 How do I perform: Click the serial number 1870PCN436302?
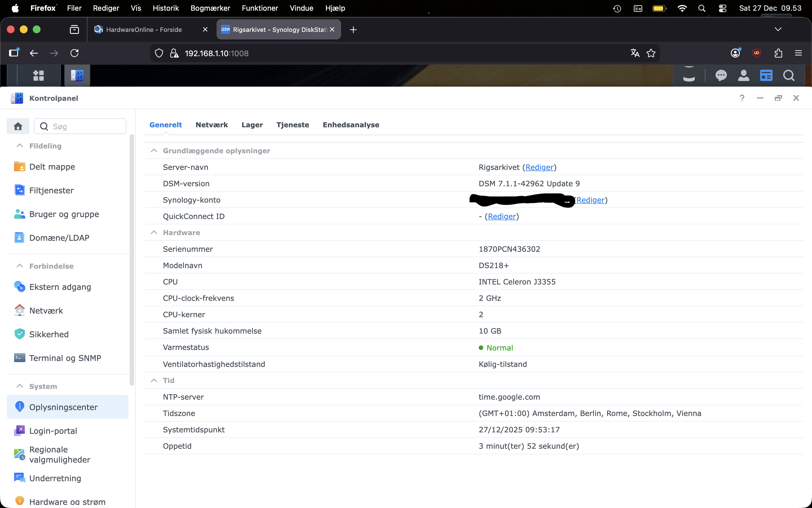click(509, 249)
